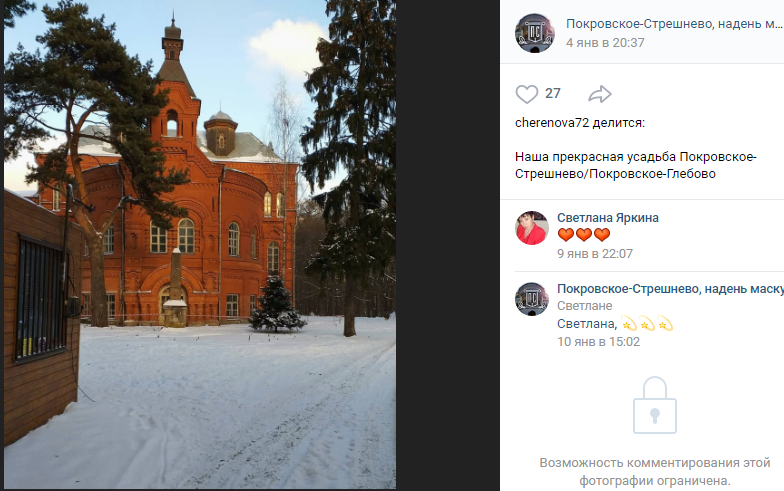Open the Покровское-Стрешнево, надень м... group link
784x491 pixels.
click(x=674, y=24)
